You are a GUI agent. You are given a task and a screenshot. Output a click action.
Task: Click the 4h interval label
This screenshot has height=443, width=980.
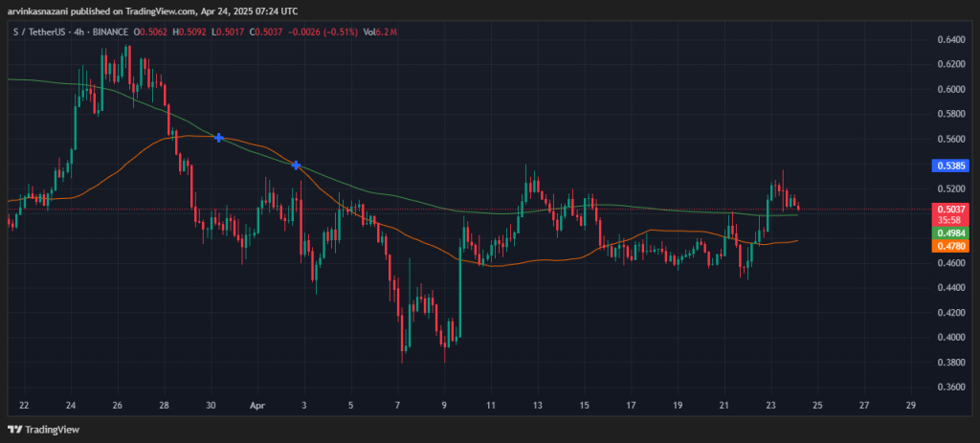point(78,33)
